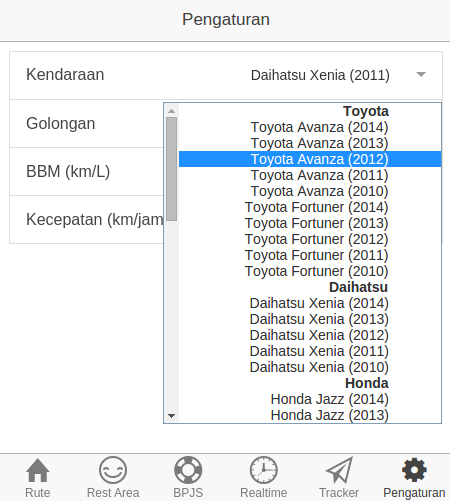Click the Golongan settings row

pyautogui.click(x=87, y=124)
